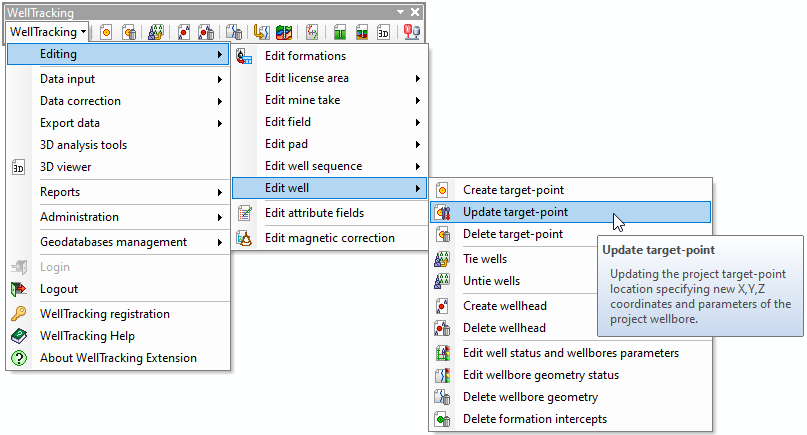This screenshot has height=435, width=807.
Task: Click the 3D viewer menu icon
Action: pyautogui.click(x=18, y=167)
